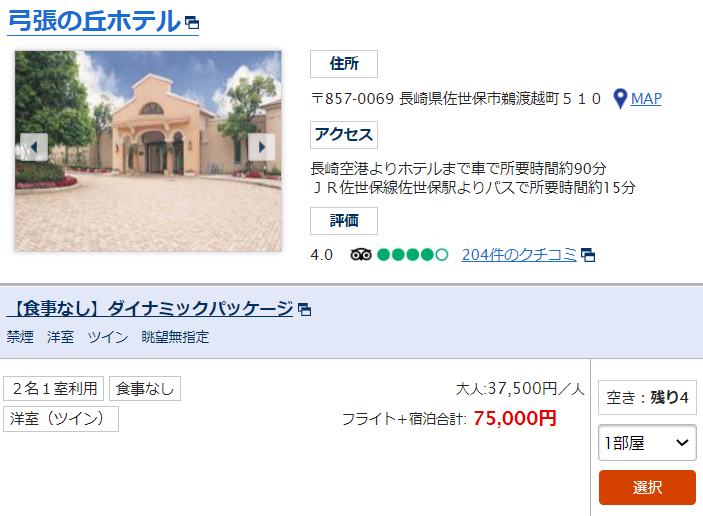
Task: Open the MAP link for the hotel address
Action: pos(646,99)
